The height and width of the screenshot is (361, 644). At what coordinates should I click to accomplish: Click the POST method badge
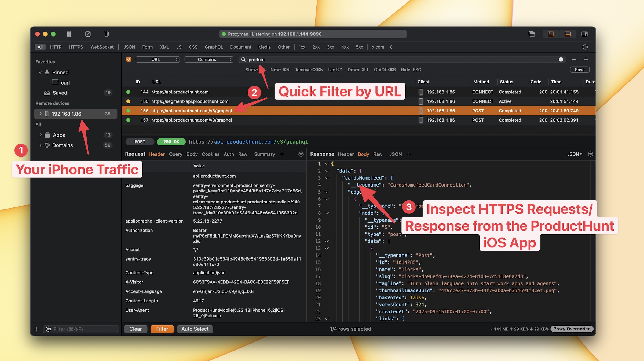pos(140,142)
